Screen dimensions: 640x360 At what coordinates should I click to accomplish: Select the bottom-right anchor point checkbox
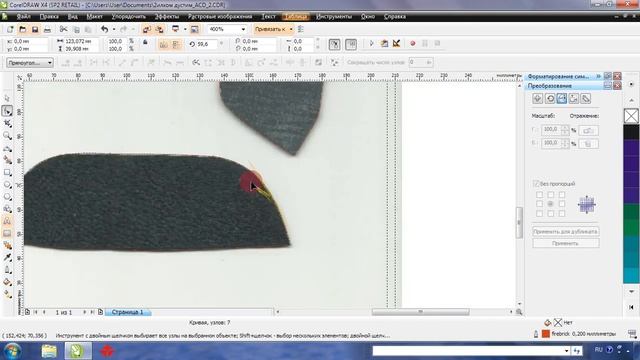click(562, 213)
